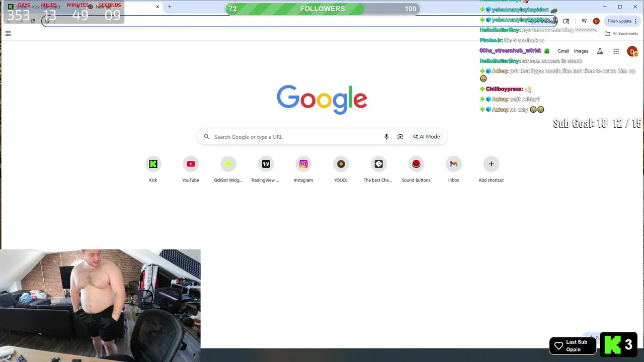Open 'The best Cha...' shortcut tile

[378, 170]
